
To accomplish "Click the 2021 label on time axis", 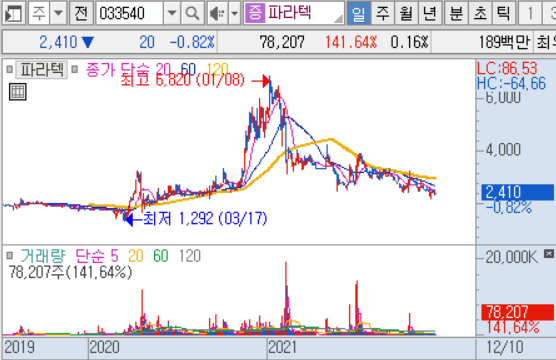I will click(x=282, y=347).
